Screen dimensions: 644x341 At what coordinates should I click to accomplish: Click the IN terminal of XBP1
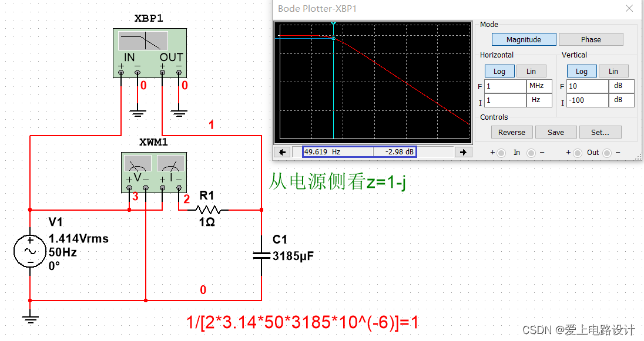tap(122, 72)
